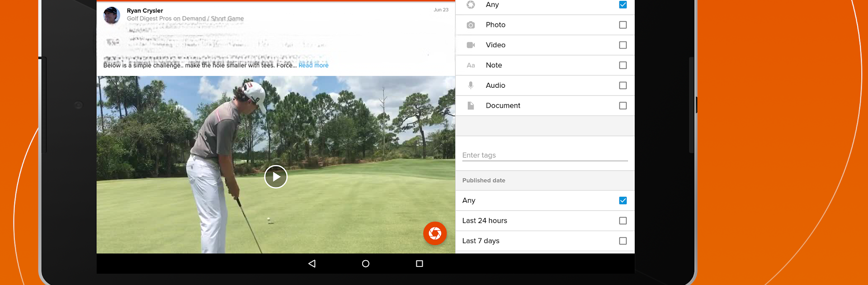Select the Last 24 hours label
Viewport: 868px width, 285px height.
coord(485,221)
